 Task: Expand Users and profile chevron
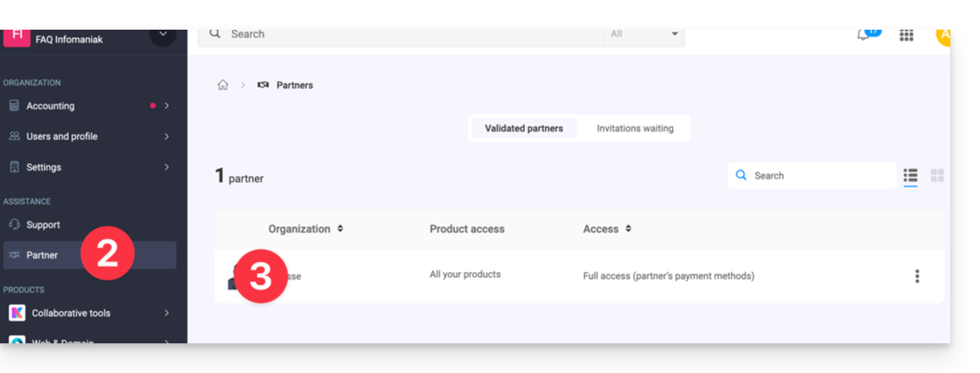[x=166, y=136]
